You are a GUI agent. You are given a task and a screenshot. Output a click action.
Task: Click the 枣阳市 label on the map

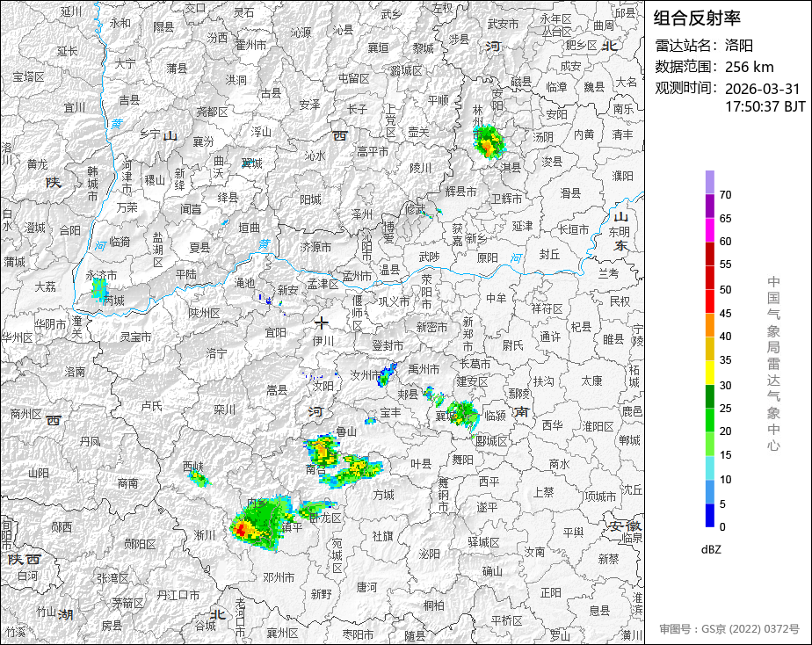(x=359, y=634)
